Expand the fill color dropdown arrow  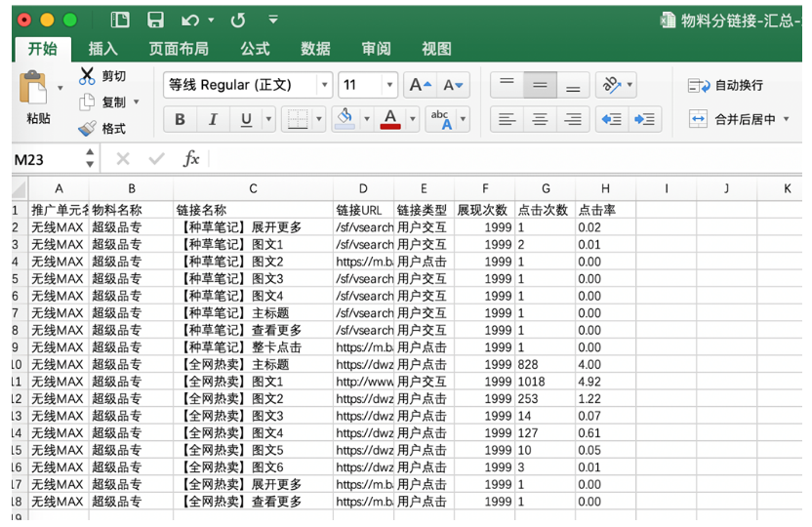click(367, 120)
